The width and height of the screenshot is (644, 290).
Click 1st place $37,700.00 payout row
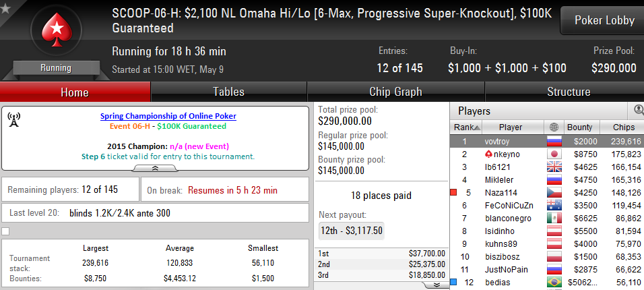coord(381,254)
